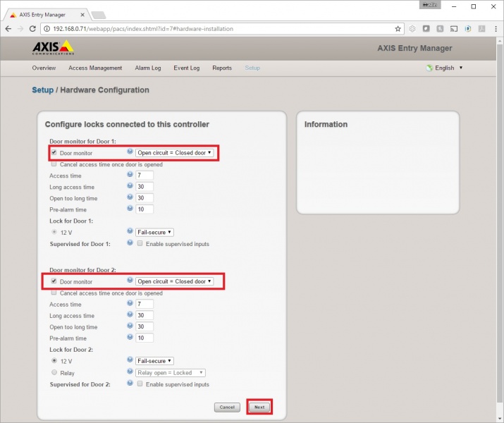
Task: Click Door 1 Access time field
Action: coord(145,175)
